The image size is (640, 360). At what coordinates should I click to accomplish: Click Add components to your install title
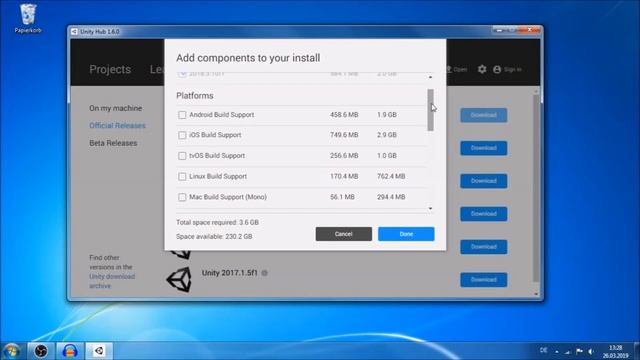coord(248,58)
